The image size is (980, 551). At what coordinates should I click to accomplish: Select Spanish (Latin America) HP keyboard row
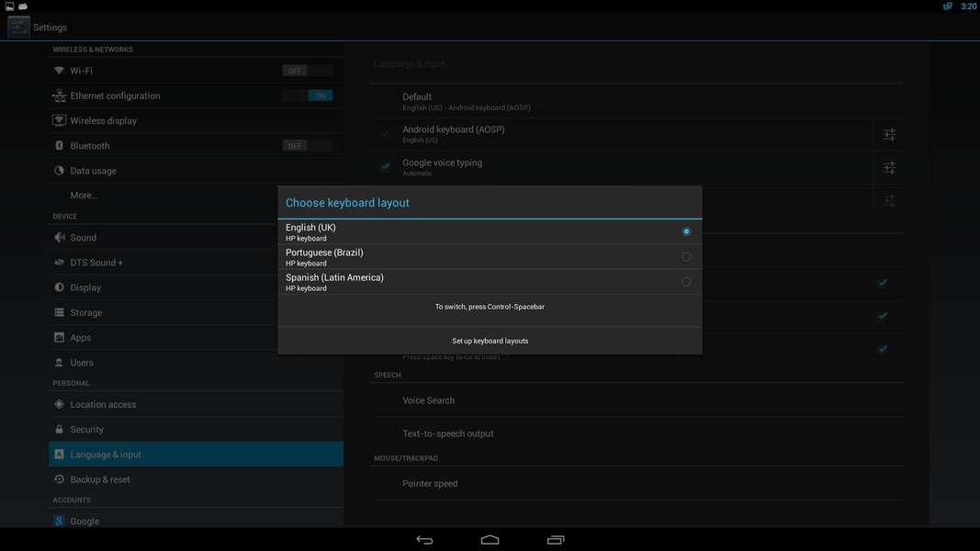490,282
